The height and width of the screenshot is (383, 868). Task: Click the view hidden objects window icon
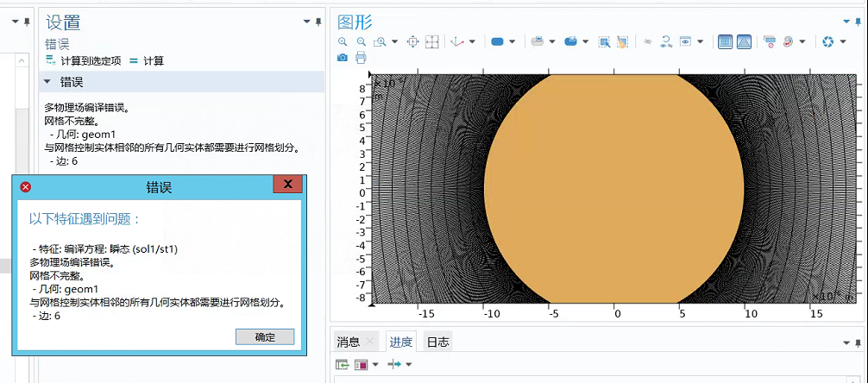coord(685,41)
